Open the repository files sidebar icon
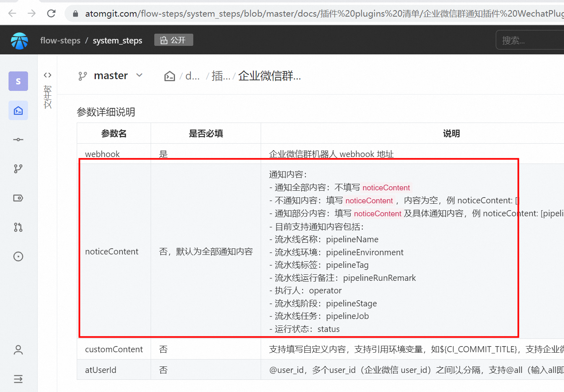 (x=18, y=110)
